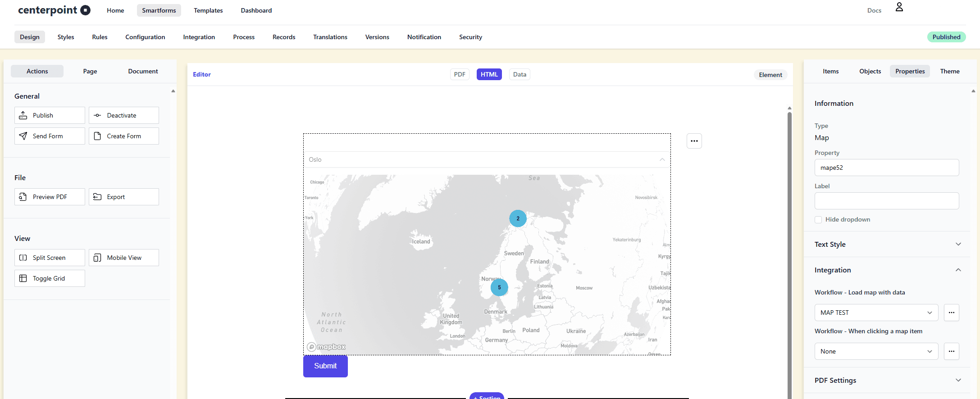The image size is (980, 399).
Task: Enable the Hide dropdown checkbox
Action: (x=818, y=220)
